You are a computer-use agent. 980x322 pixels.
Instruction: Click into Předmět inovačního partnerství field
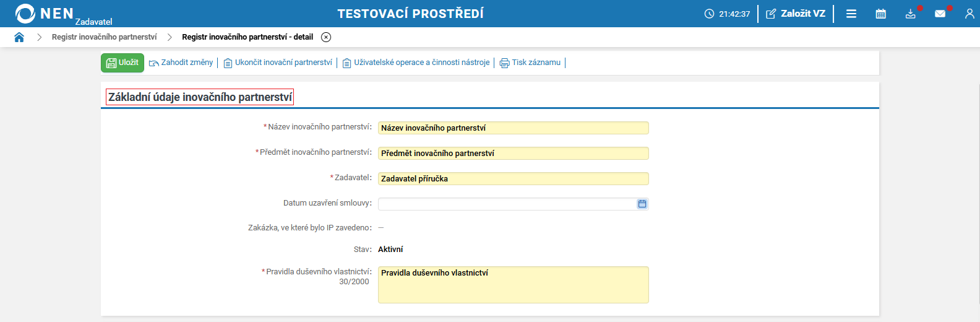[x=513, y=154]
